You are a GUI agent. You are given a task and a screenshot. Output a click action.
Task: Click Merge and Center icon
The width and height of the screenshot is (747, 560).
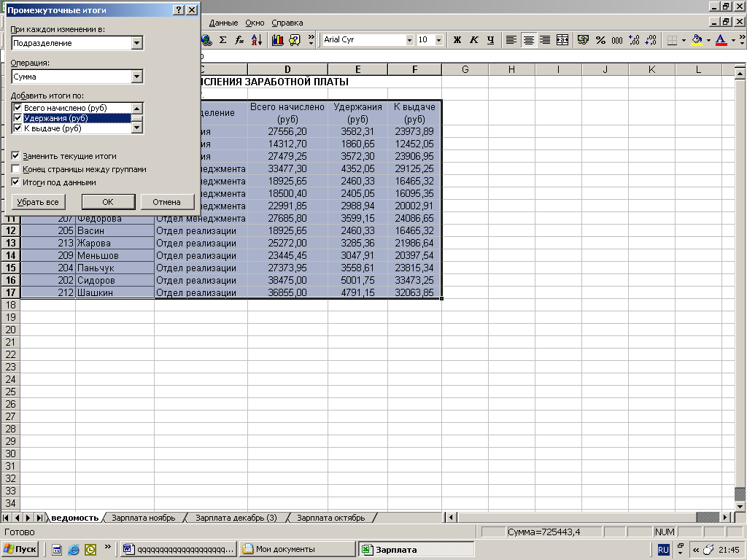[562, 40]
